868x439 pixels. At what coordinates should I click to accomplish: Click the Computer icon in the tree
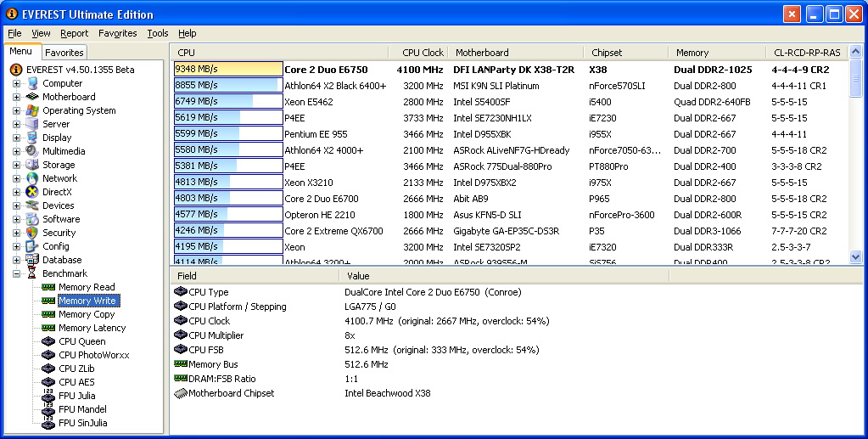[32, 83]
